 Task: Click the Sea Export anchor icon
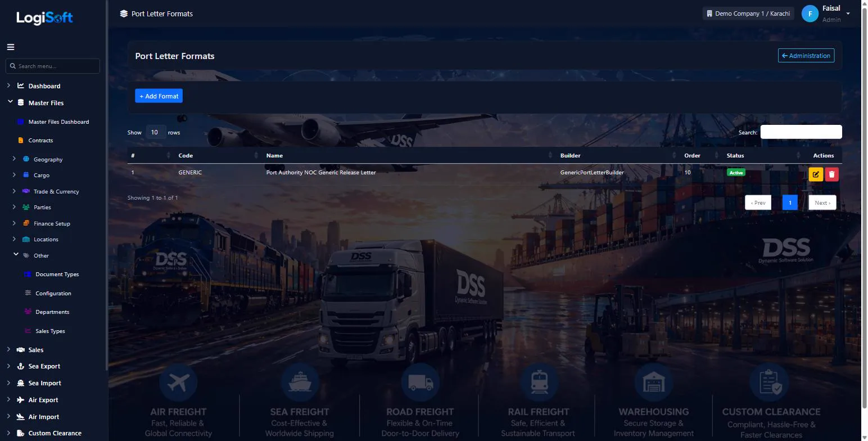tap(21, 366)
